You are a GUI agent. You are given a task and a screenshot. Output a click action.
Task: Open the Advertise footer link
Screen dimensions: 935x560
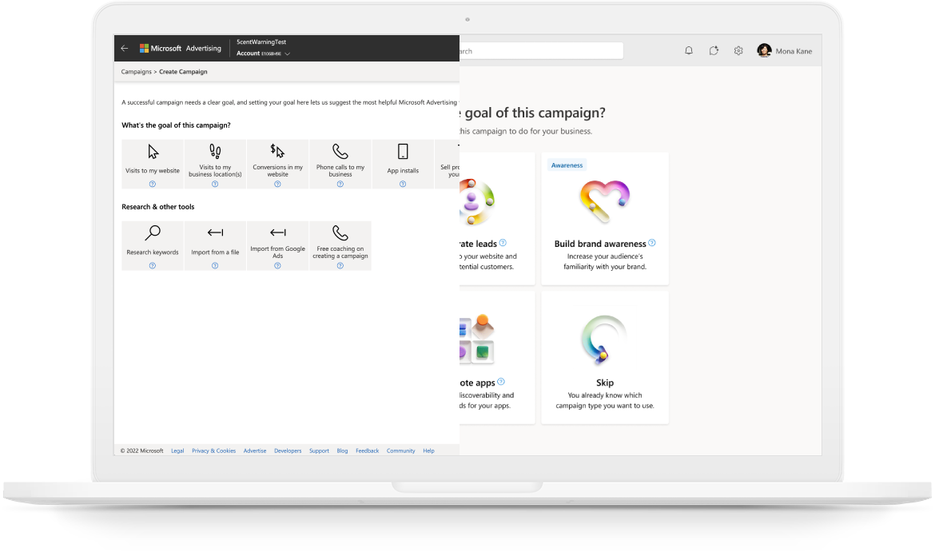coord(255,451)
